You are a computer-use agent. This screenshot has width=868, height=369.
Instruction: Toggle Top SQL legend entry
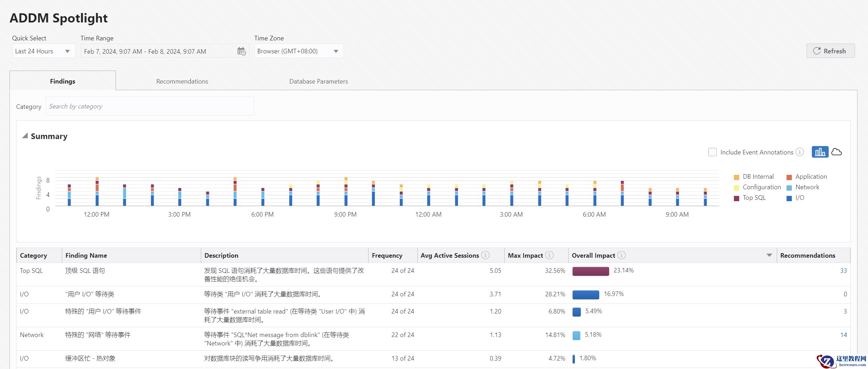754,198
